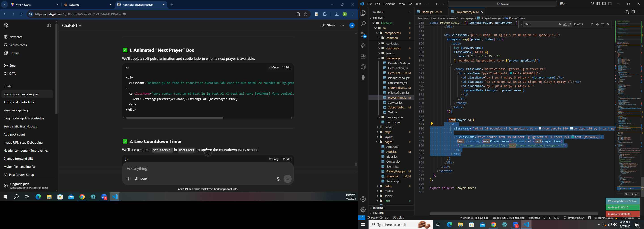Open the Run menu in VS Code
The height and width of the screenshot is (229, 644).
tap(418, 4)
